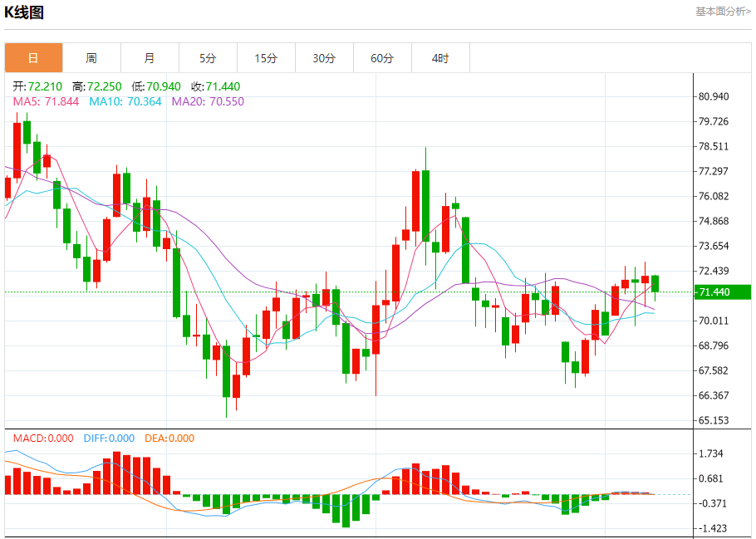
Task: Click the deepest green MACD histogram bar
Action: 346,511
